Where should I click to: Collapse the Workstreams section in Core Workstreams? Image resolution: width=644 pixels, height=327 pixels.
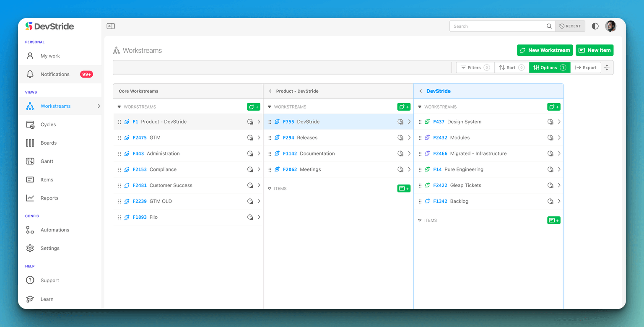[119, 107]
